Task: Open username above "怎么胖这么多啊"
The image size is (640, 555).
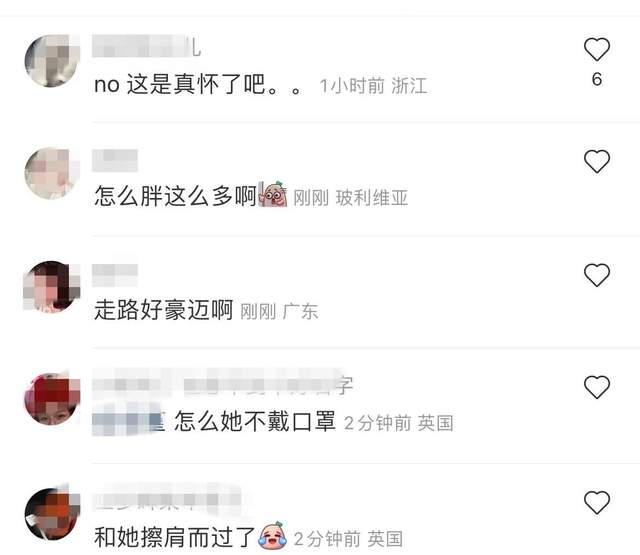Action: coord(115,160)
